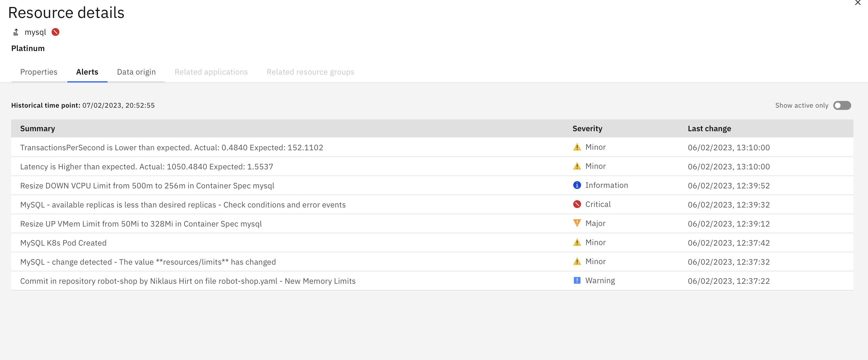The height and width of the screenshot is (360, 868).
Task: Click the Historical time point timestamp
Action: [119, 105]
